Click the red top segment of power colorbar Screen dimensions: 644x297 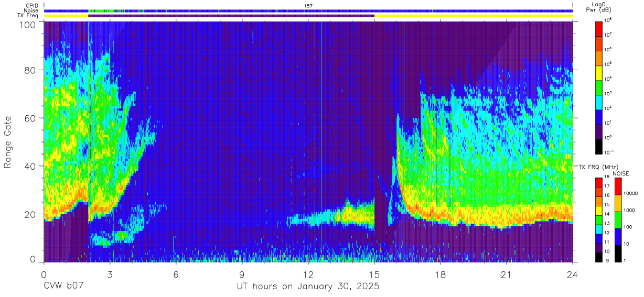tap(599, 28)
